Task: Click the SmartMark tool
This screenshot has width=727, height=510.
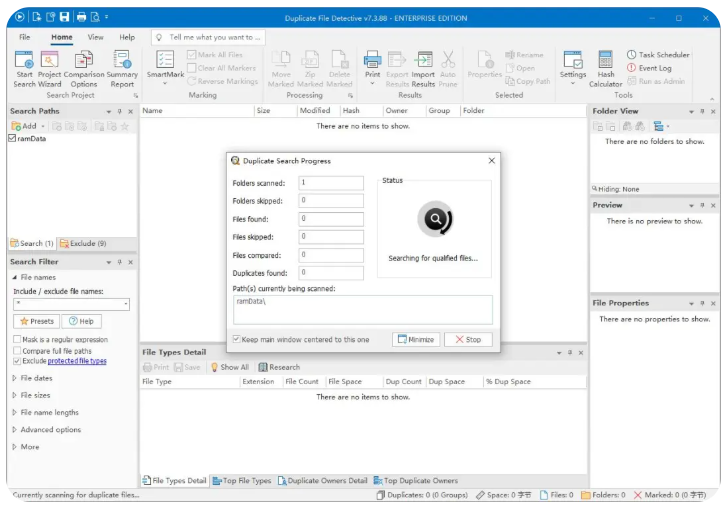Action: tap(165, 68)
